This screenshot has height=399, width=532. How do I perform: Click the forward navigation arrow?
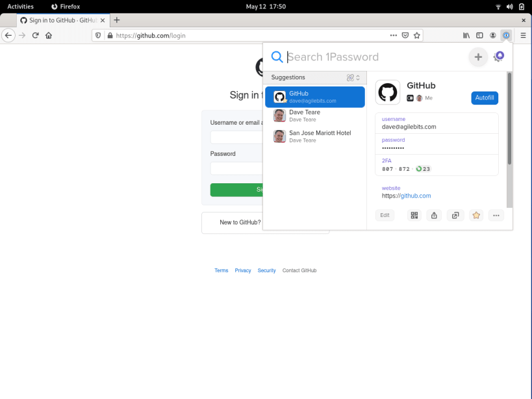[22, 35]
